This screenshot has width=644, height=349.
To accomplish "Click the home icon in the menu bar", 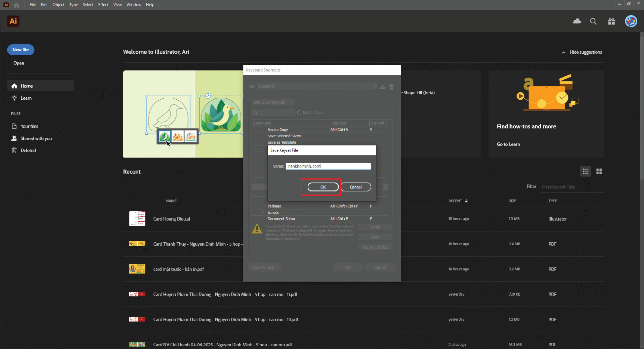I will [17, 5].
